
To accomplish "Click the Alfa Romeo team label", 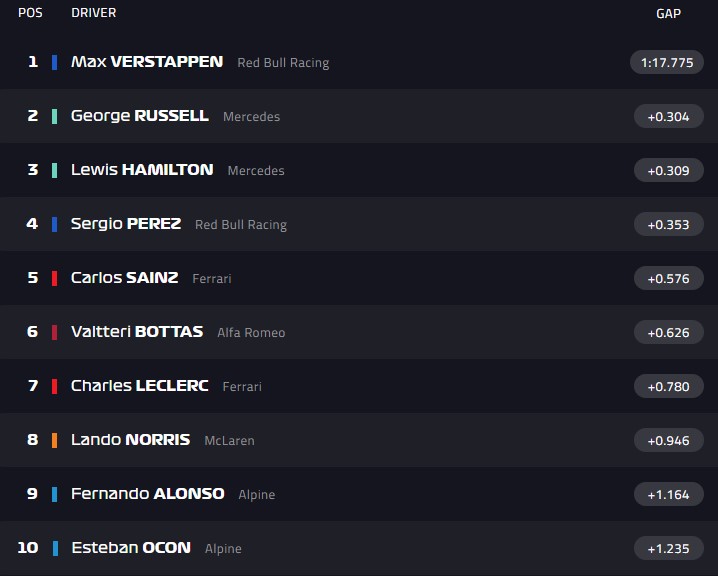I will (251, 333).
